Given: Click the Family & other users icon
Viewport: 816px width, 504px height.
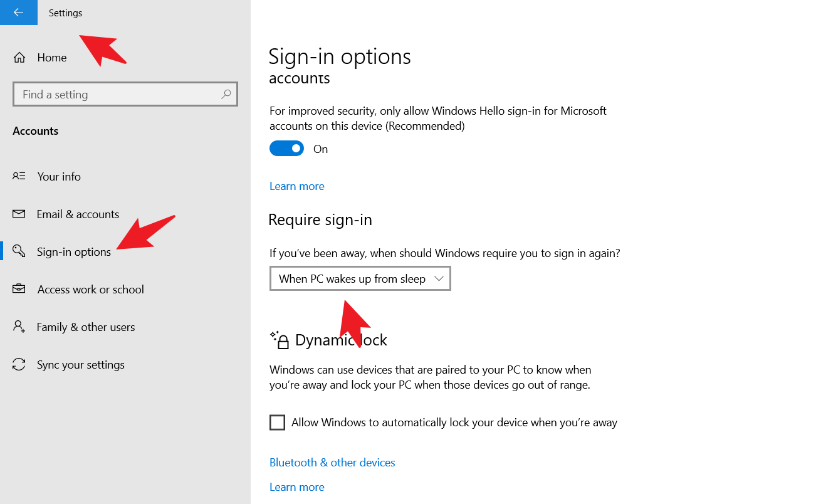Looking at the screenshot, I should [19, 327].
